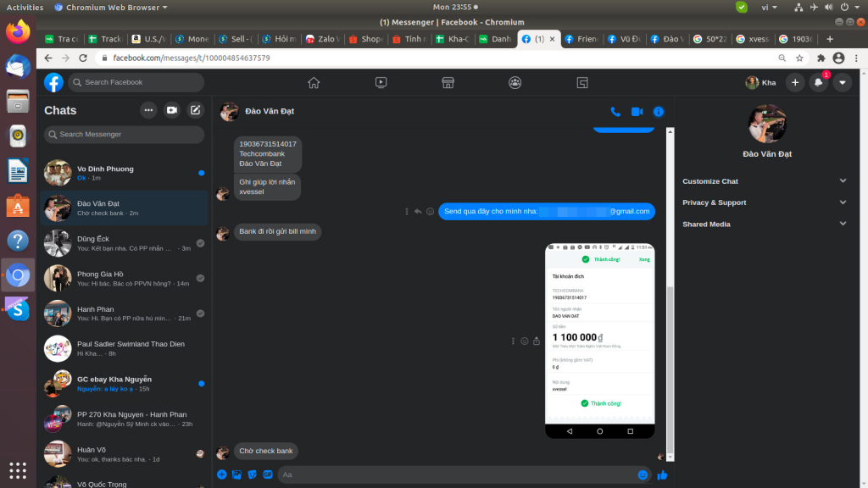Launch Firefox from the dock

click(18, 31)
